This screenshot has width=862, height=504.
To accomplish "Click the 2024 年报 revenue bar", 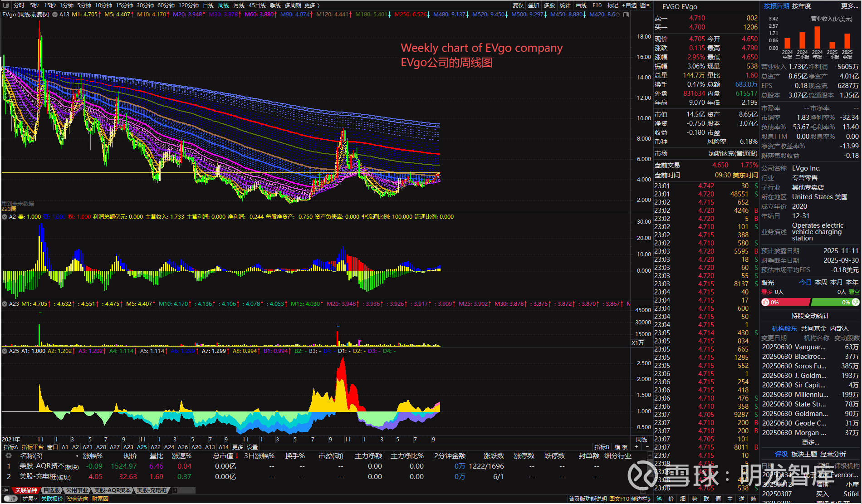I will coord(817,37).
